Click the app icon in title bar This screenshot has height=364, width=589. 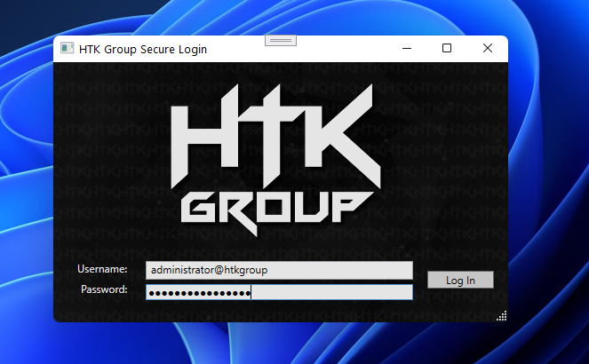point(67,49)
